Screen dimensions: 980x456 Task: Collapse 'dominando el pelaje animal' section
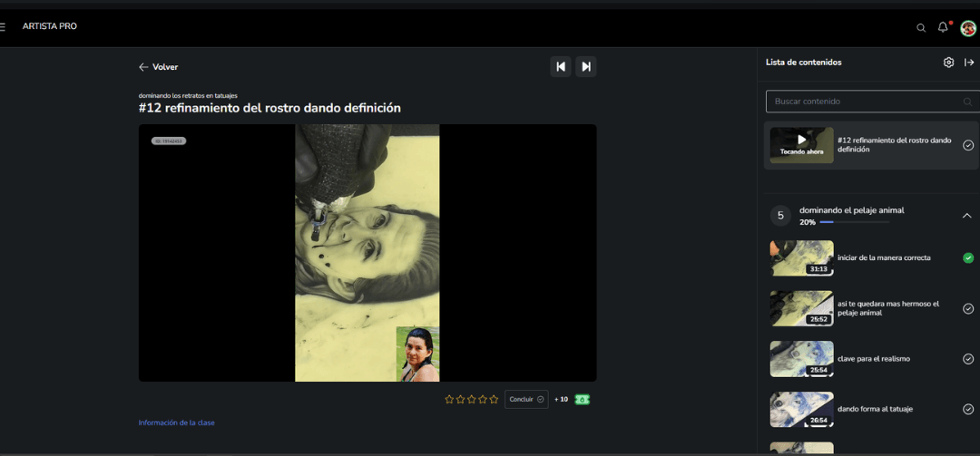tap(967, 216)
